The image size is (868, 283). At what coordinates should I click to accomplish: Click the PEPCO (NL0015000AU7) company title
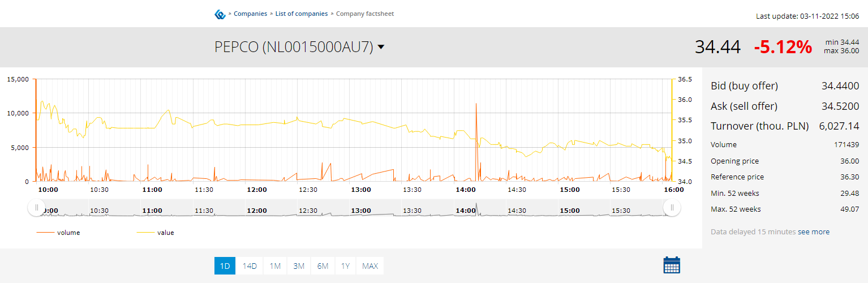click(x=293, y=47)
